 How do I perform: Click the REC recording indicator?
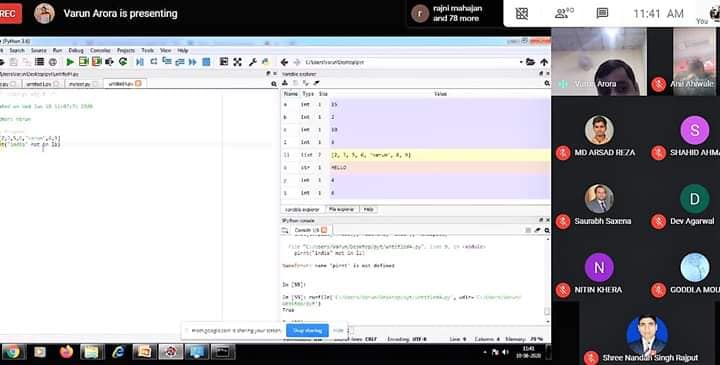tap(10, 13)
